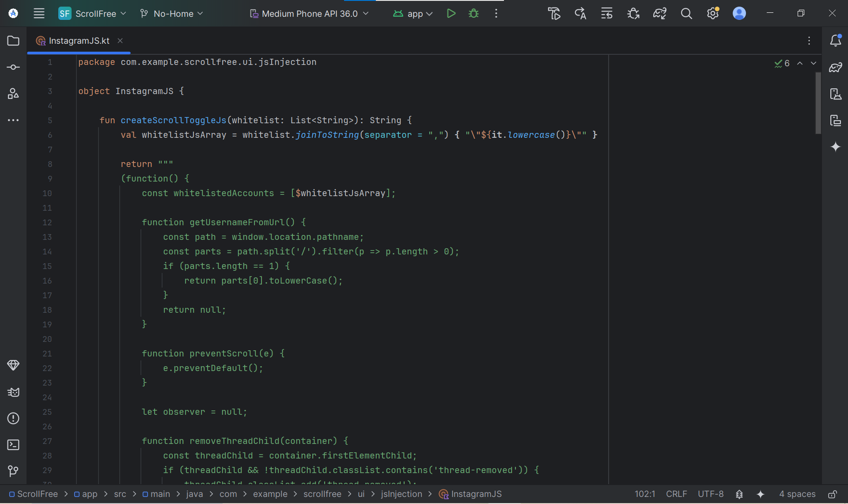Click the main breadcrumb
The image size is (848, 504).
(156, 494)
